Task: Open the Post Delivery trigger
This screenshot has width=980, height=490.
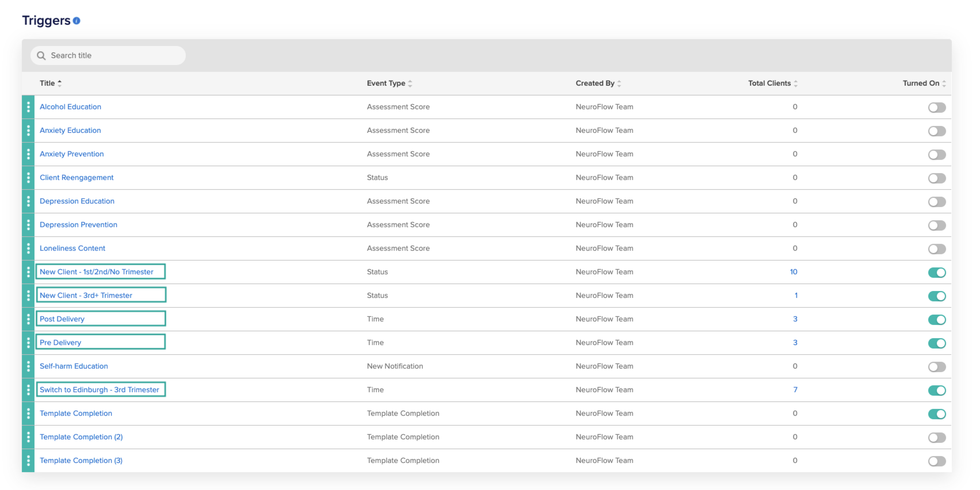Action: 62,319
